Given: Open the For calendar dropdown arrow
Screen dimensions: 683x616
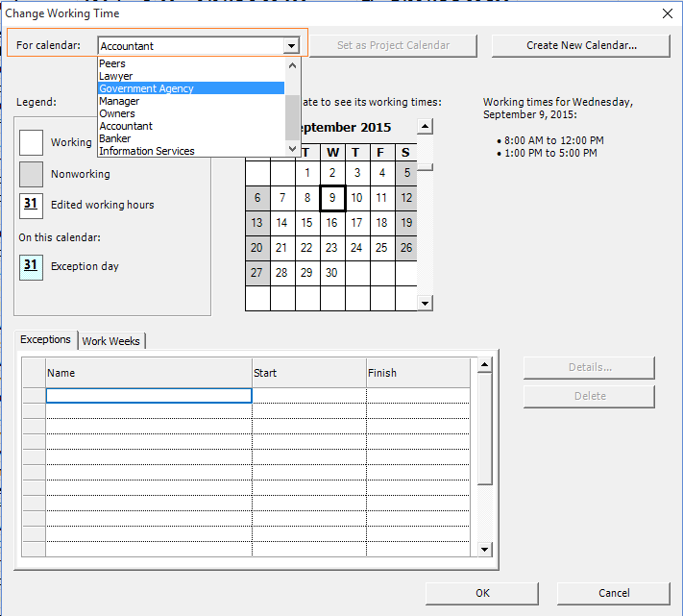Looking at the screenshot, I should pyautogui.click(x=291, y=45).
